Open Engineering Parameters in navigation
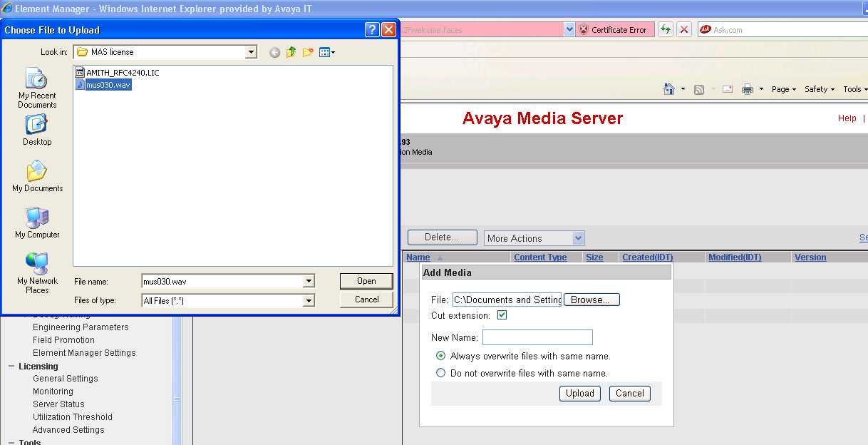Image resolution: width=868 pixels, height=445 pixels. point(81,327)
